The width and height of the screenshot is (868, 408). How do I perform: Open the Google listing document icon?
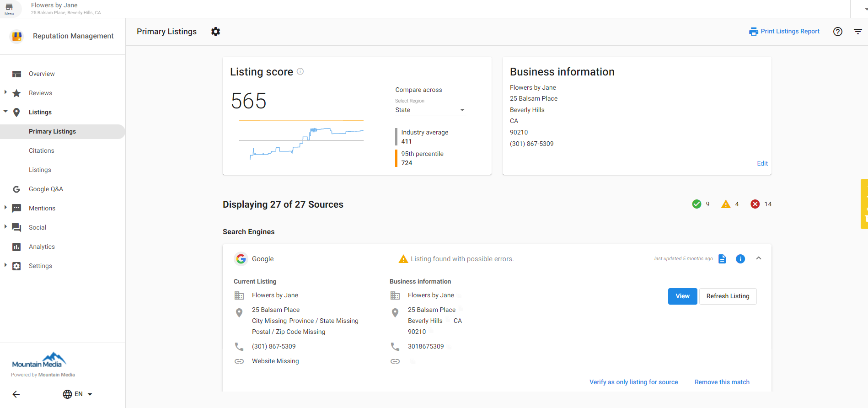coord(722,259)
